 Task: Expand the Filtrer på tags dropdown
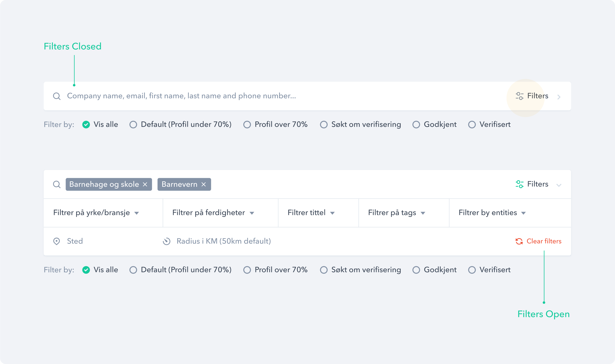[x=395, y=213]
